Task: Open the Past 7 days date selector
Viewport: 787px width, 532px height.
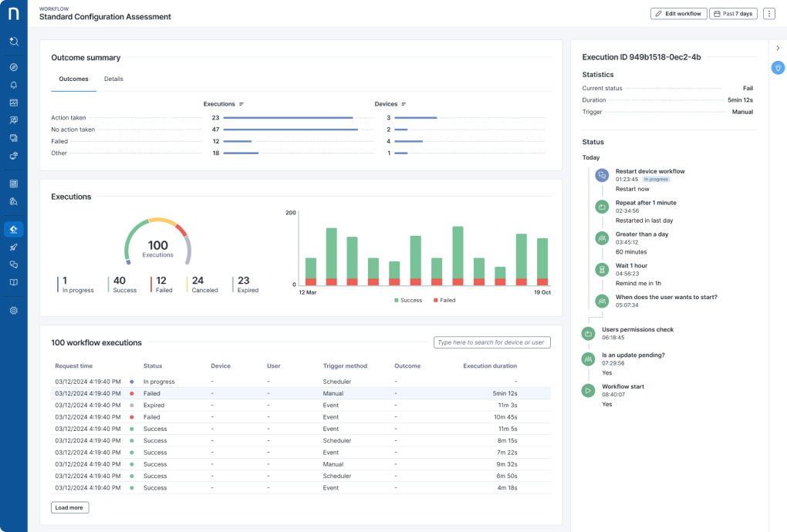Action: (733, 14)
